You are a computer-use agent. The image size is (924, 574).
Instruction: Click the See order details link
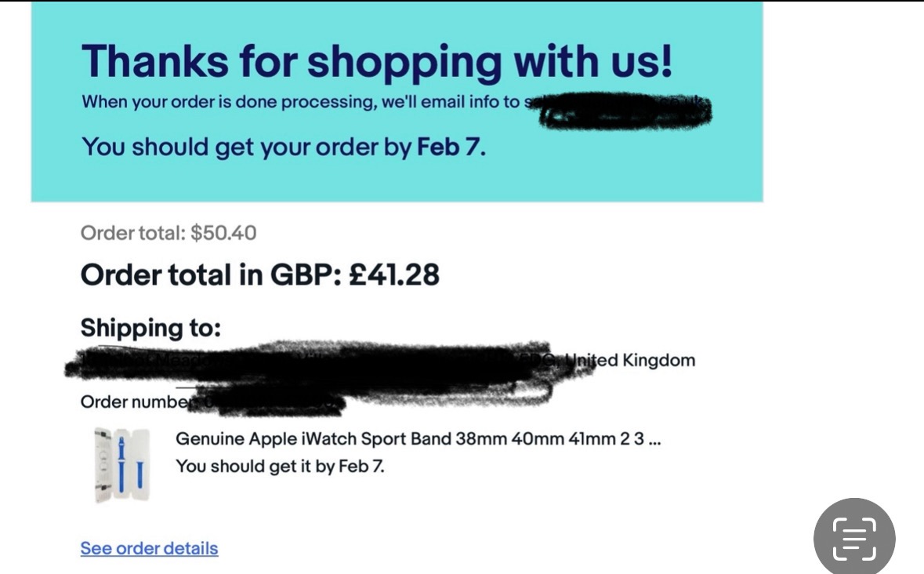point(149,548)
